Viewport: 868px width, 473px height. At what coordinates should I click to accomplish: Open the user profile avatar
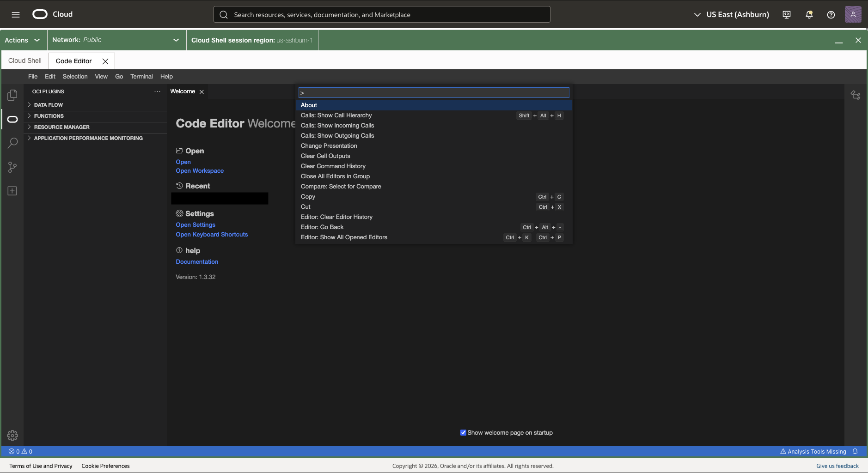[x=853, y=14]
